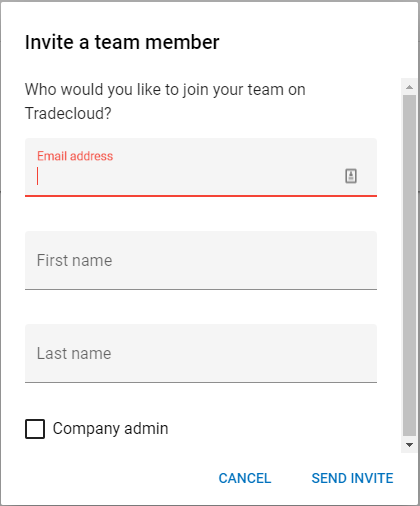Focus the Email address input field

pyautogui.click(x=201, y=167)
